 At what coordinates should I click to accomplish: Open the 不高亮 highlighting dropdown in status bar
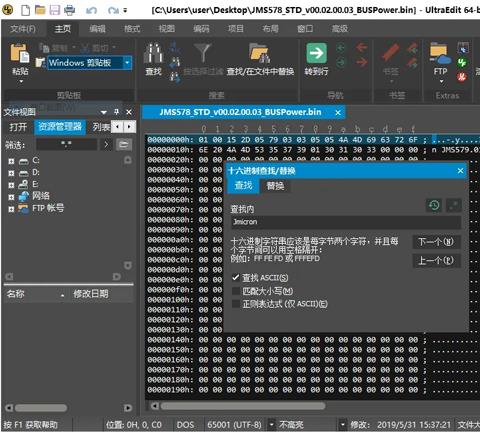(342, 425)
